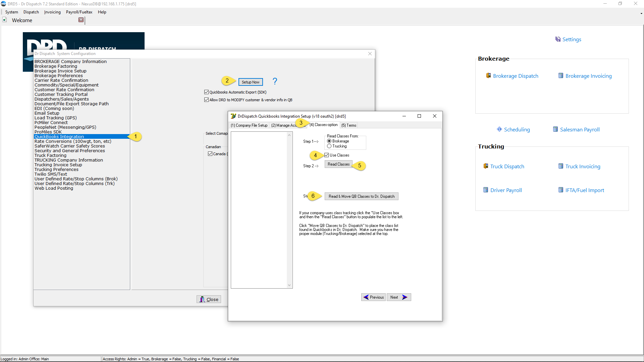Screen dimensions: 644x362
Task: Click the Read Classes button
Action: click(x=338, y=164)
